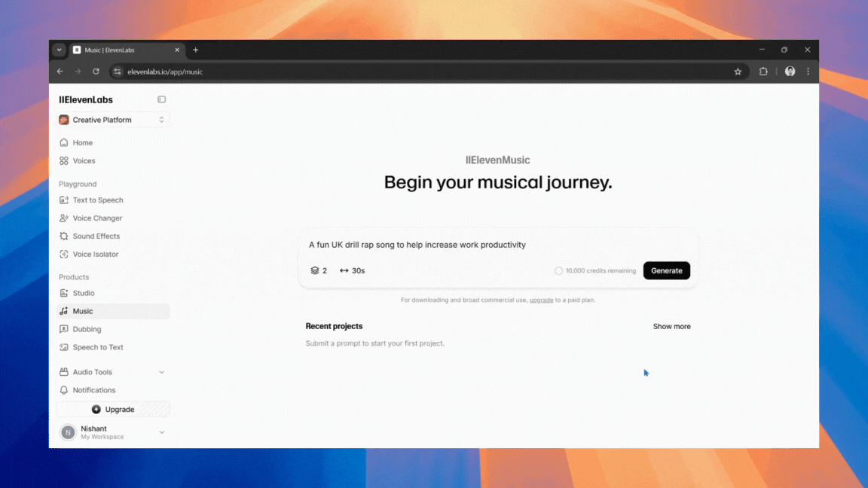
Task: Select the Text to Speech icon
Action: pos(63,200)
